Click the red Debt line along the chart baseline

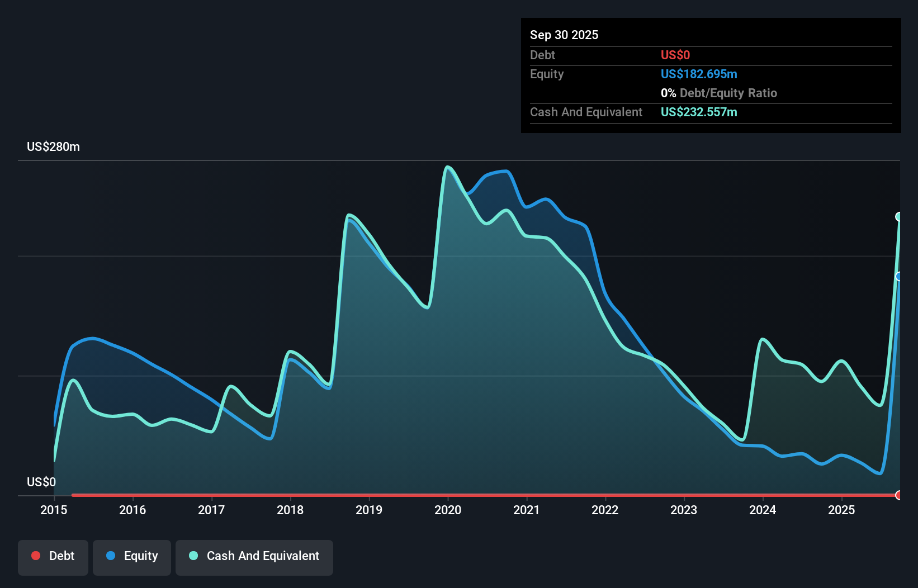[447, 495]
